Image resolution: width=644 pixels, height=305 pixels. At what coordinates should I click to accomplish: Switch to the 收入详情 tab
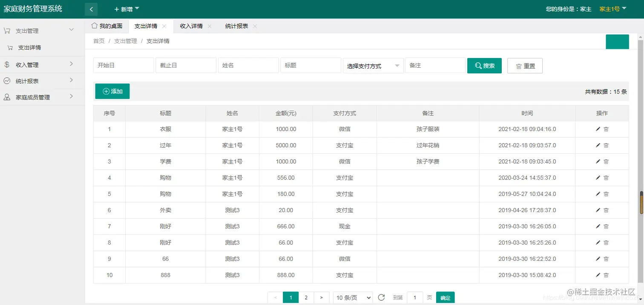click(191, 26)
